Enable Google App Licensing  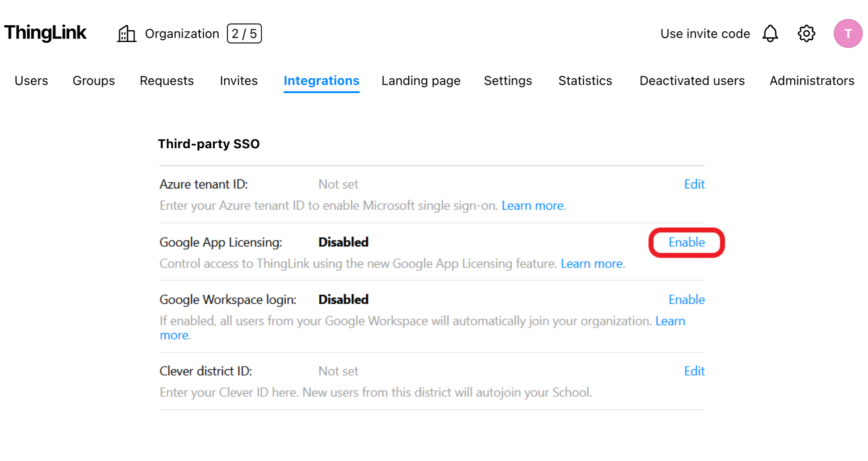pos(687,242)
